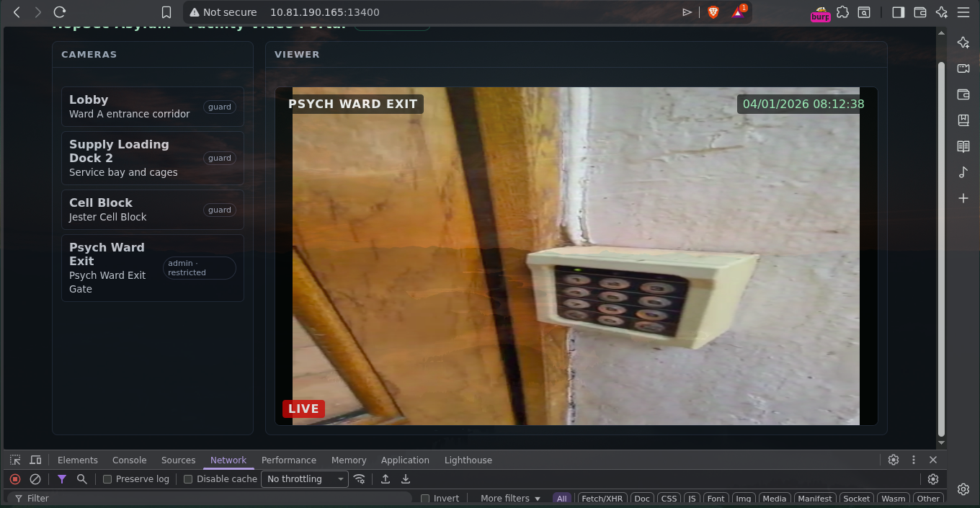Viewport: 980px width, 508px height.
Task: Open the Burp extension icon
Action: click(x=821, y=13)
